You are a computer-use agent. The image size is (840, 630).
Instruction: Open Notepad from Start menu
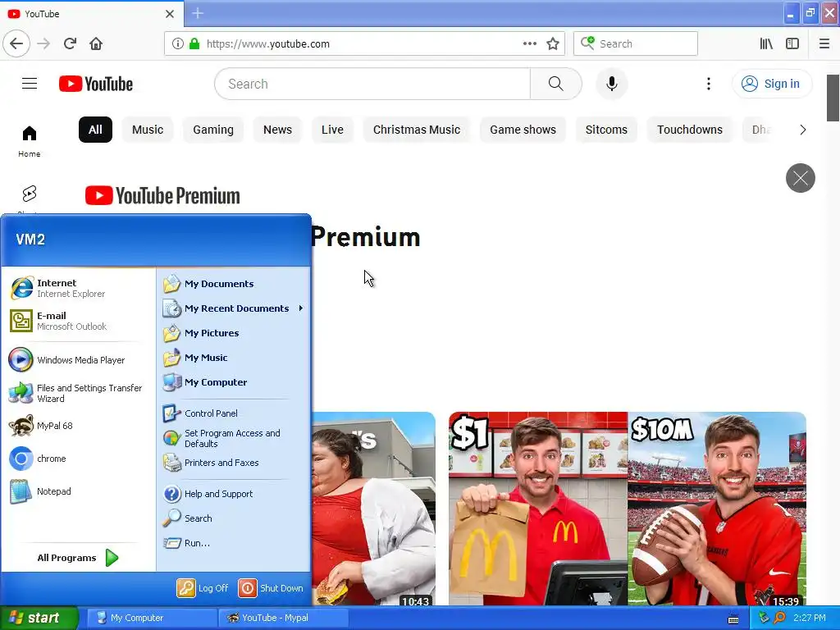pyautogui.click(x=78, y=491)
